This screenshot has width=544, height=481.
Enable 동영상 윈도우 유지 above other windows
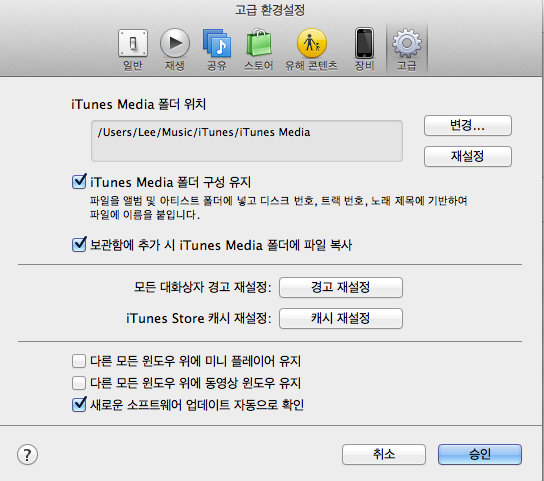pos(79,383)
